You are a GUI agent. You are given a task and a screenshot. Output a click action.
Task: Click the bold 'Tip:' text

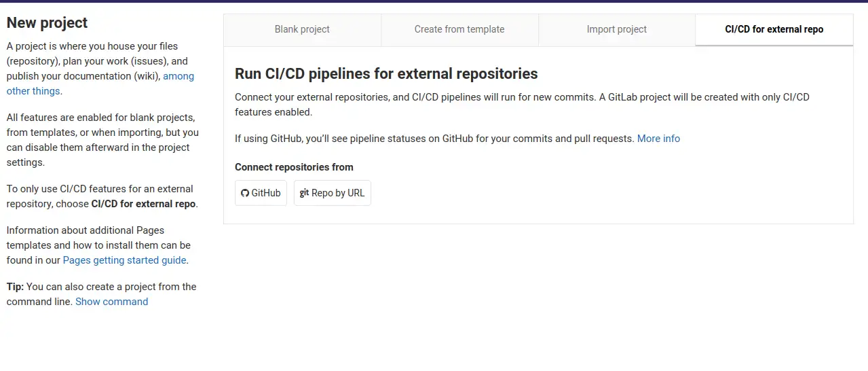pyautogui.click(x=15, y=287)
